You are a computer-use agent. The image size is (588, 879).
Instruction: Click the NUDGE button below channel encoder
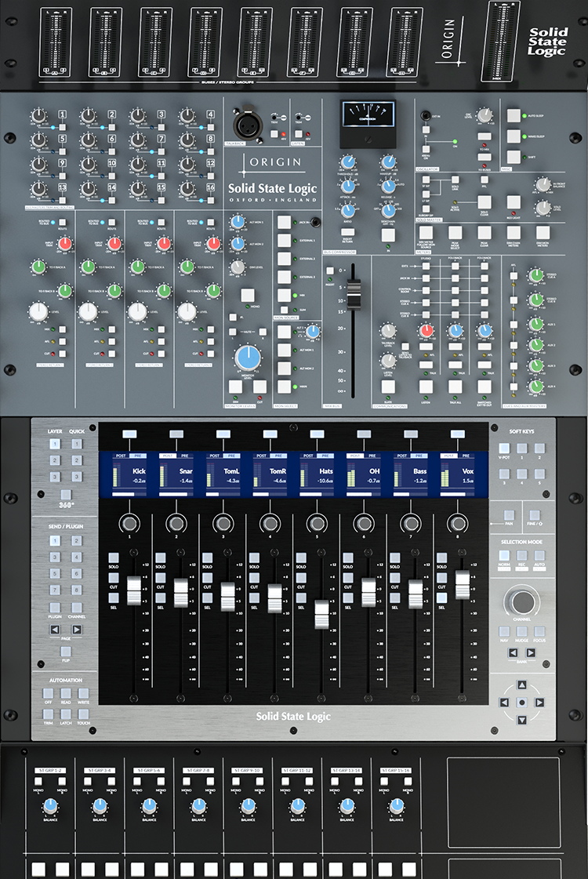click(x=521, y=632)
